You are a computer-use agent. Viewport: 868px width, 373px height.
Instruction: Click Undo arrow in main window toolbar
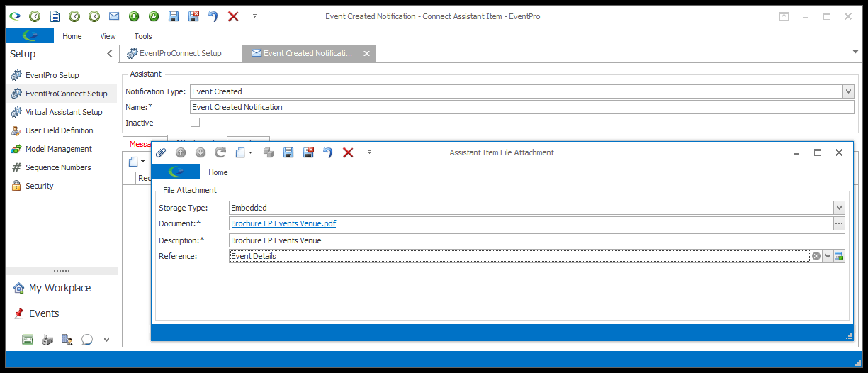pyautogui.click(x=213, y=16)
